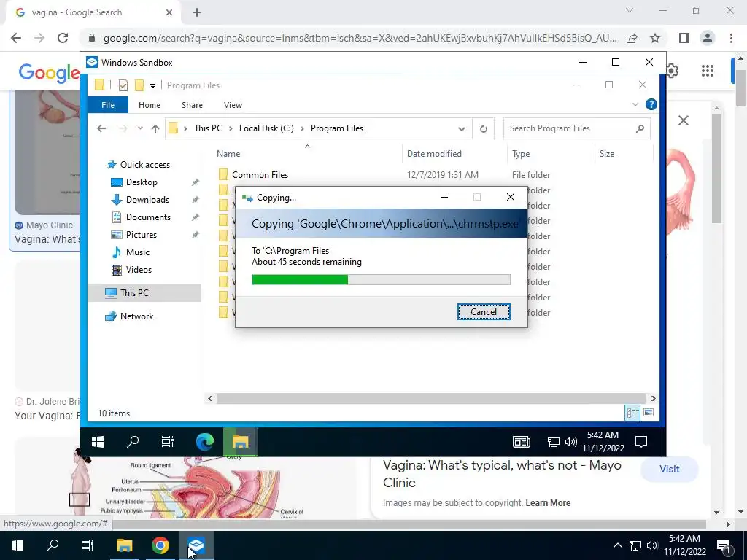Open sandbox taskbar search
747x560 pixels.
click(x=133, y=442)
